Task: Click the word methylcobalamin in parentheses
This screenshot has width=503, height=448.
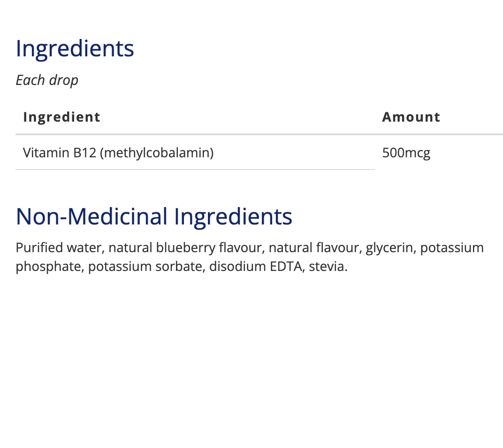Action: click(157, 153)
